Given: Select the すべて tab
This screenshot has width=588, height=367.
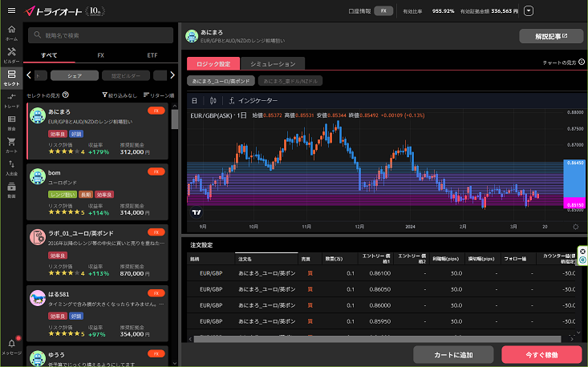Looking at the screenshot, I should [x=49, y=55].
